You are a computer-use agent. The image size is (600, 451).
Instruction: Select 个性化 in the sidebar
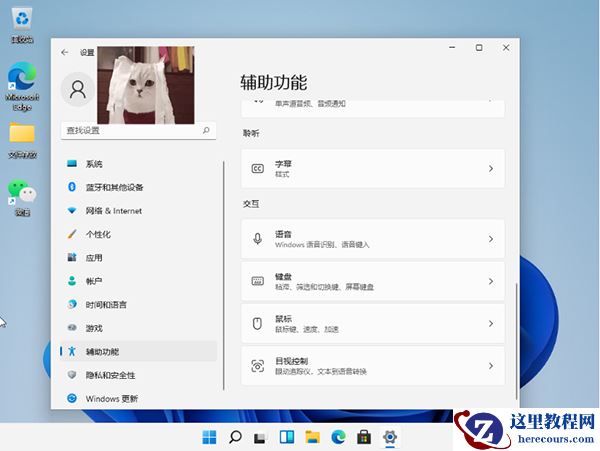coord(139,234)
